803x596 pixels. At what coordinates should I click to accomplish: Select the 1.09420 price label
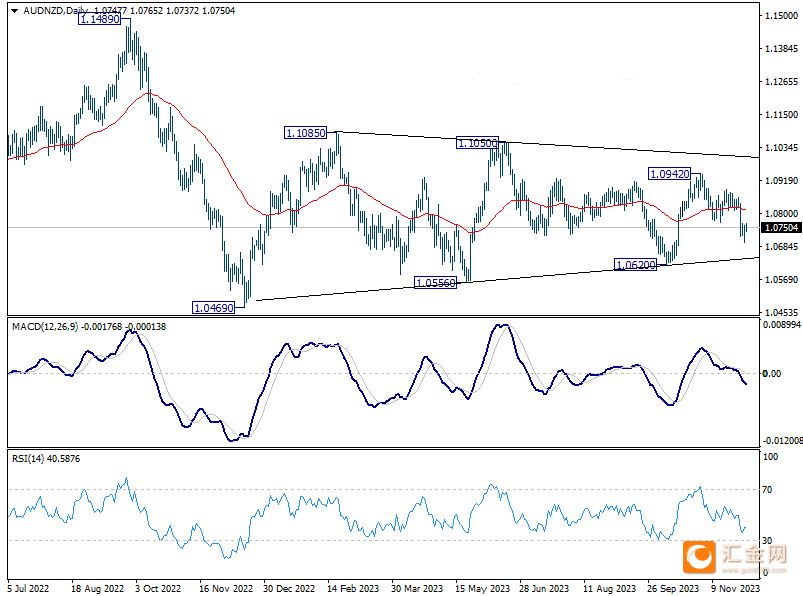[669, 174]
